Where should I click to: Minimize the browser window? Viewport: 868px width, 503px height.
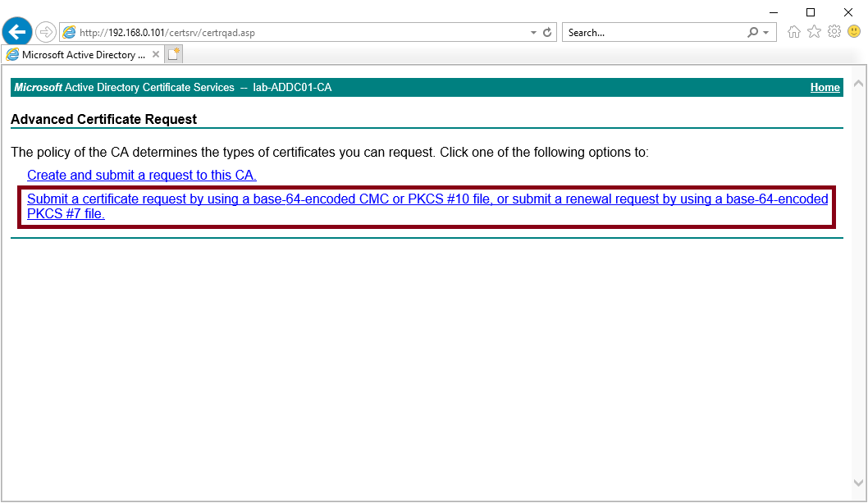point(774,12)
